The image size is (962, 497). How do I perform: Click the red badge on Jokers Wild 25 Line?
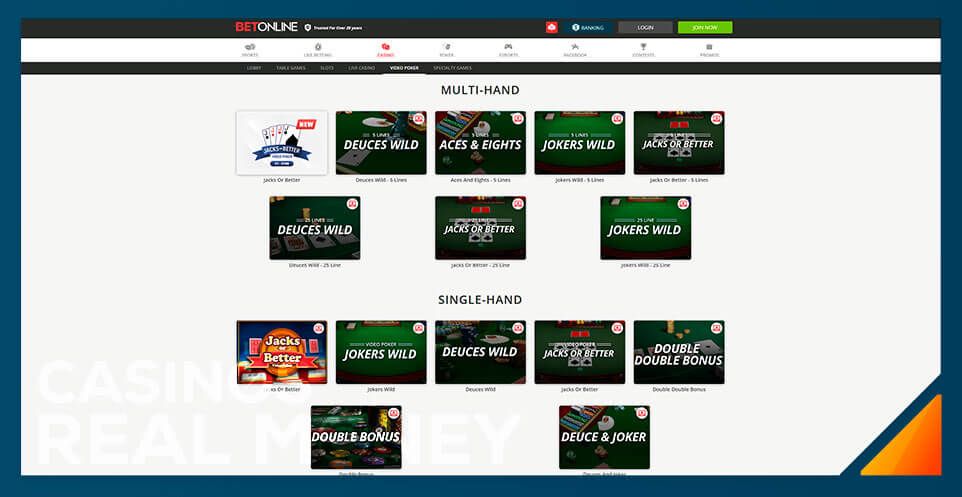[684, 204]
